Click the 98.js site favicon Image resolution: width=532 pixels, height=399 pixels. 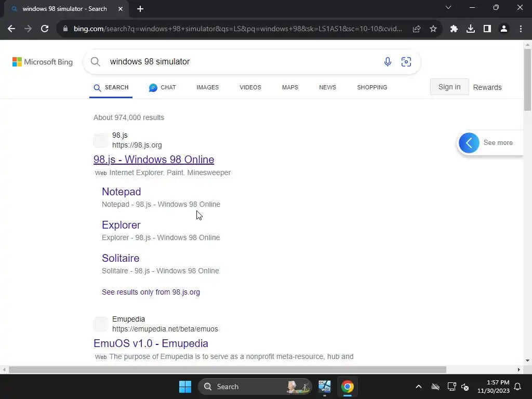[x=101, y=140]
